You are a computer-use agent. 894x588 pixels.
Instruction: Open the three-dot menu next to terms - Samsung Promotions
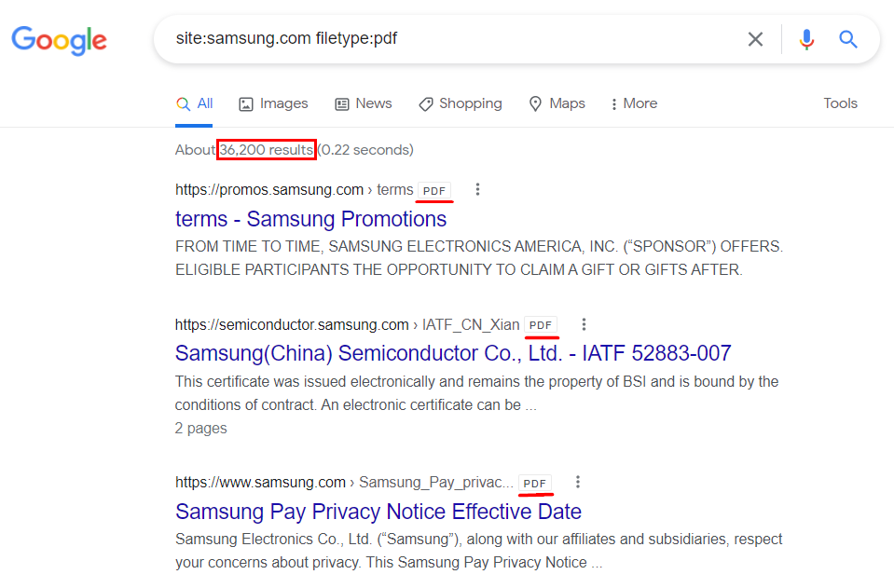[477, 189]
